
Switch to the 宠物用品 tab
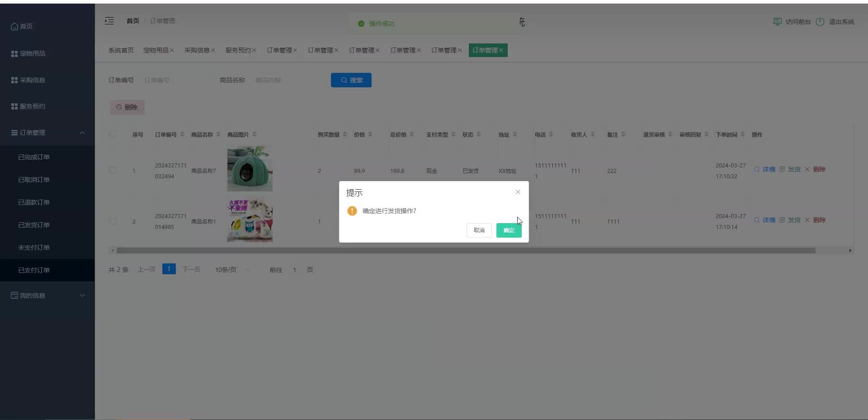pos(156,50)
